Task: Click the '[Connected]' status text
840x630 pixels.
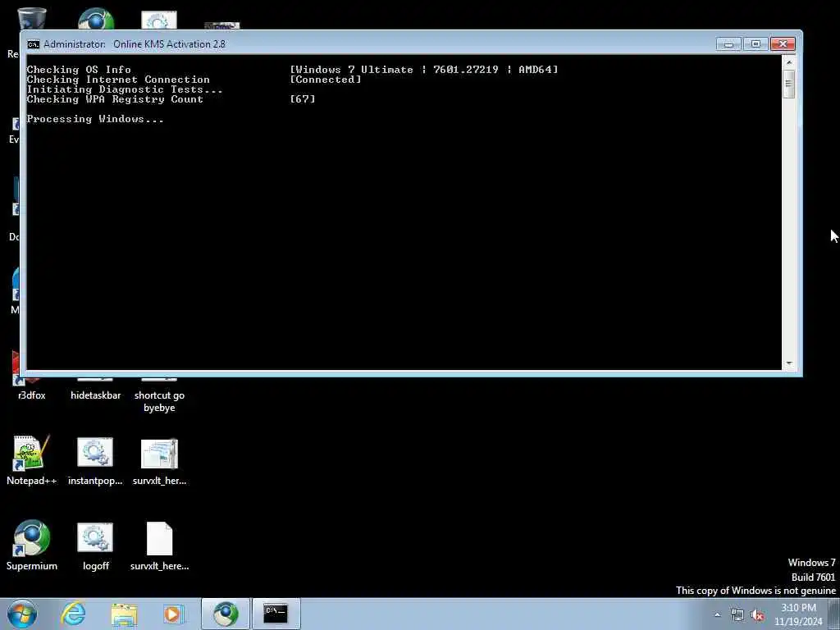Action: click(x=326, y=80)
